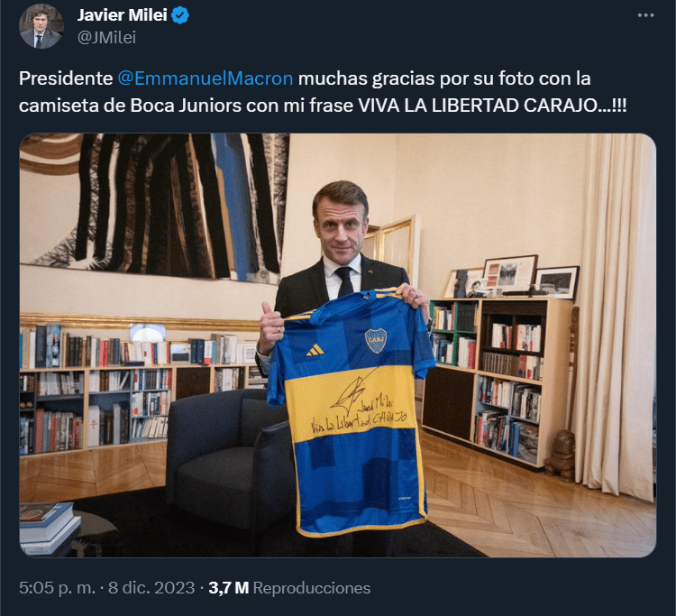The width and height of the screenshot is (676, 616).
Task: Click the abstract black-and-blue painting in the photo
Action: (x=154, y=207)
